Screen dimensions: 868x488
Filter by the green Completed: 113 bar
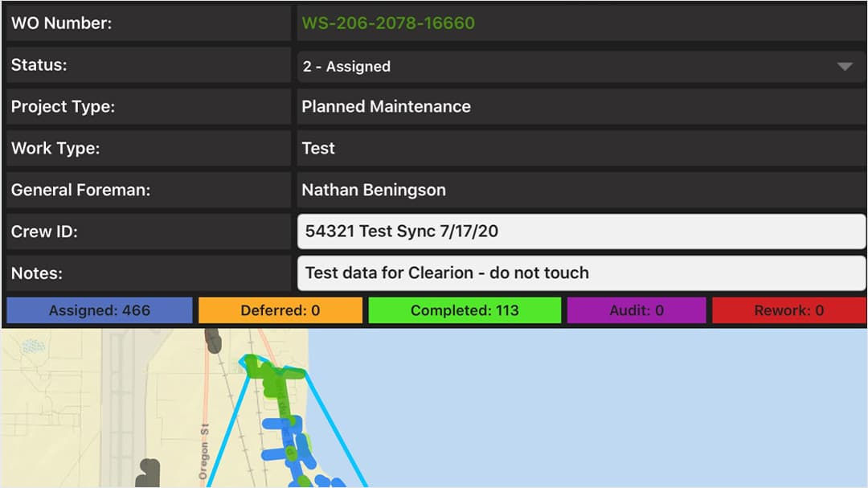tap(465, 310)
